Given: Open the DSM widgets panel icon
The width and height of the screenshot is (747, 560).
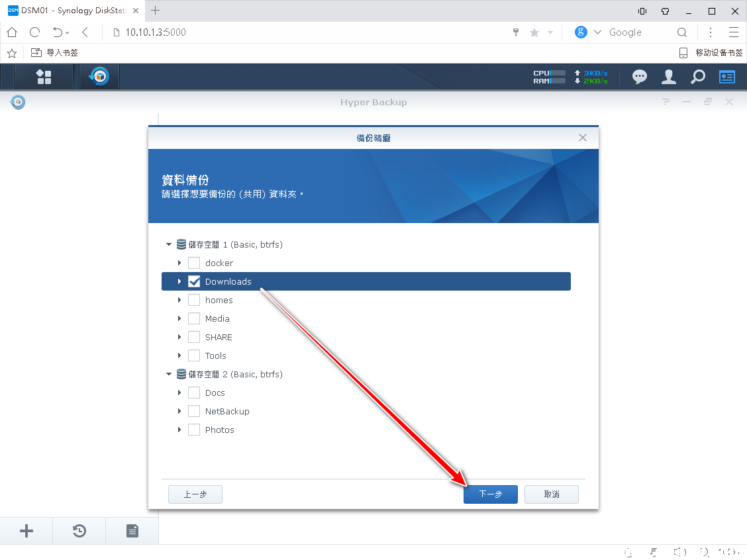Looking at the screenshot, I should click(727, 77).
